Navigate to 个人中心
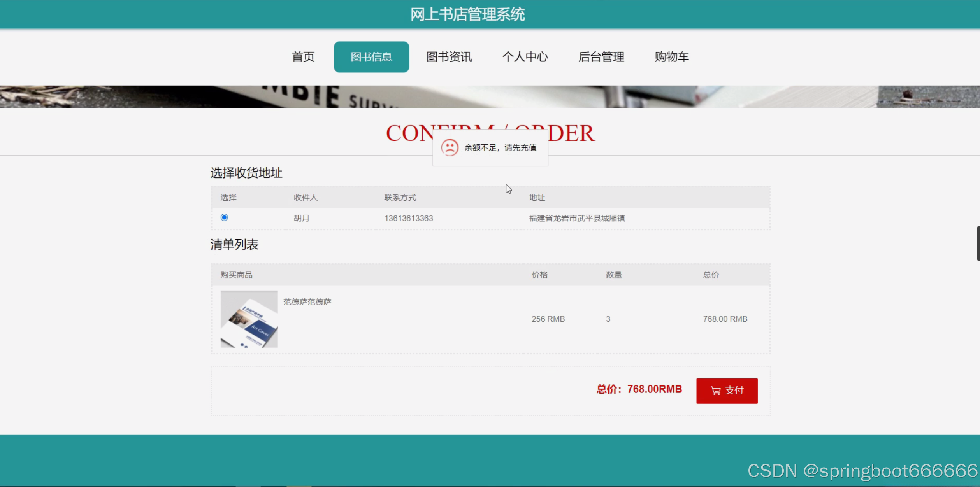This screenshot has width=980, height=487. coord(525,57)
